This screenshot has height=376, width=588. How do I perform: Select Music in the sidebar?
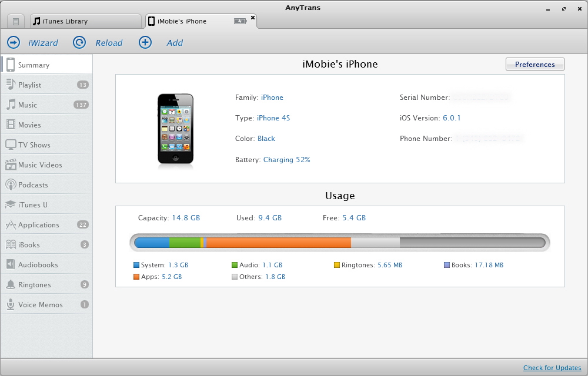click(x=28, y=105)
